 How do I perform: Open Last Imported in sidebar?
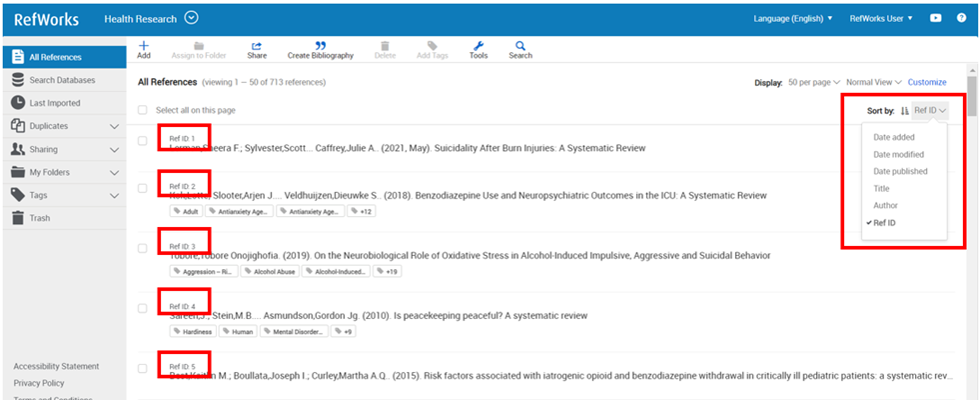click(x=64, y=103)
